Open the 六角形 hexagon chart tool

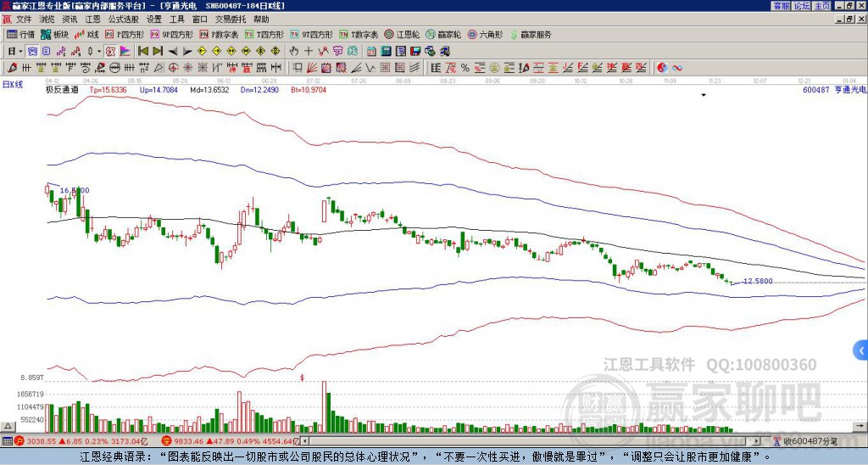[486, 34]
